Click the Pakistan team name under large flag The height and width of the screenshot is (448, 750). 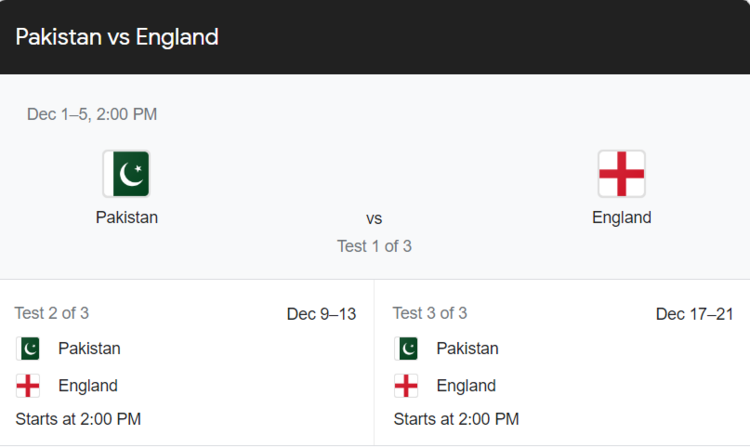coord(127,218)
